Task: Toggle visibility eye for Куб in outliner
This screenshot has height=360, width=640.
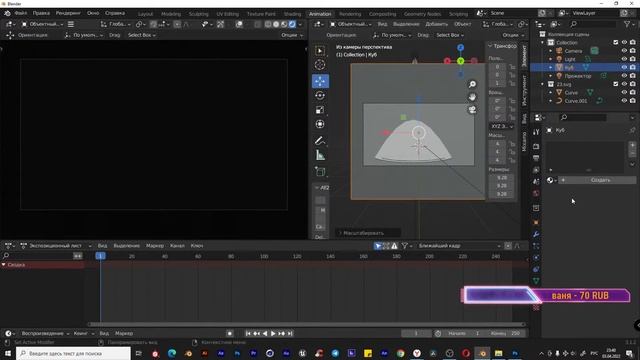Action: [624, 67]
